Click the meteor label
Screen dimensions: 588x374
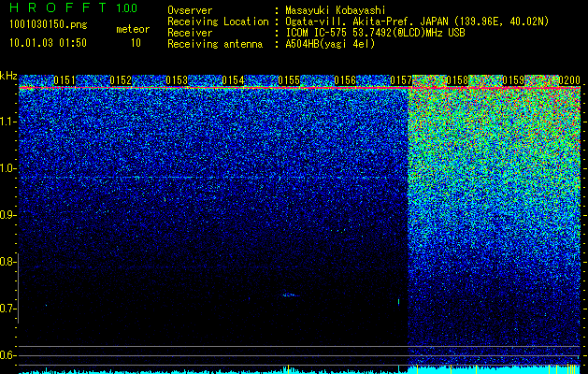tap(133, 29)
